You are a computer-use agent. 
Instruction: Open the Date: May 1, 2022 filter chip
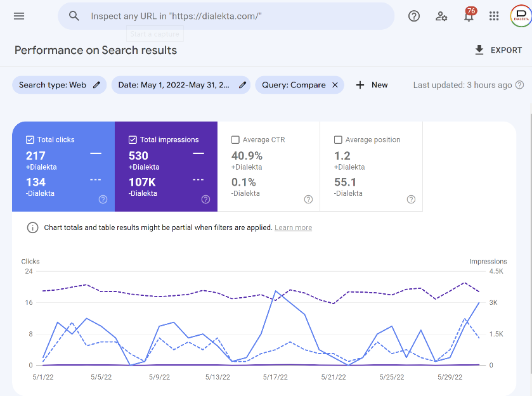click(x=173, y=85)
